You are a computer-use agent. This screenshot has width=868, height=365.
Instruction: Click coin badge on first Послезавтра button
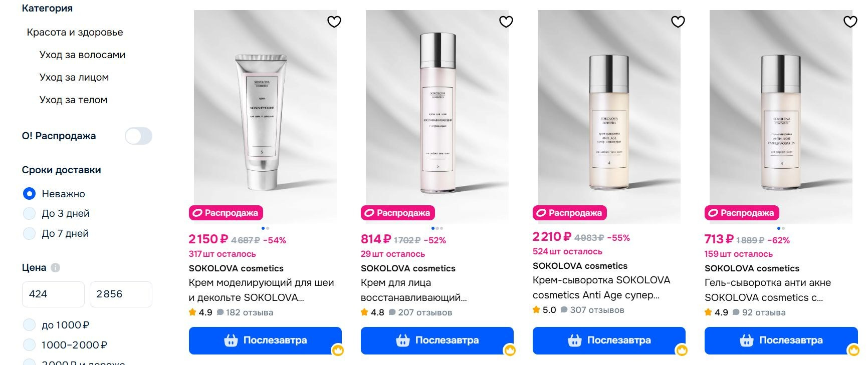click(338, 350)
